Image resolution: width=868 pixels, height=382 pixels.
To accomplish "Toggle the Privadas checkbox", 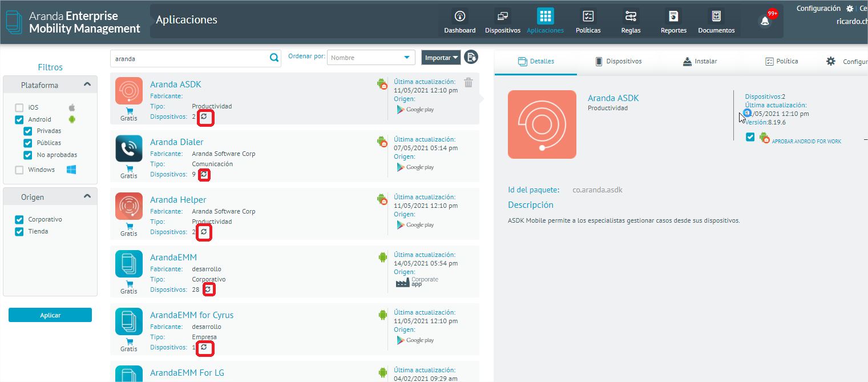I will (x=27, y=131).
